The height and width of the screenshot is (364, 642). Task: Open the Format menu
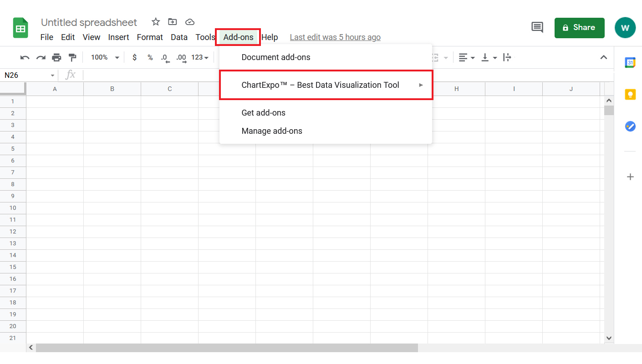[150, 37]
